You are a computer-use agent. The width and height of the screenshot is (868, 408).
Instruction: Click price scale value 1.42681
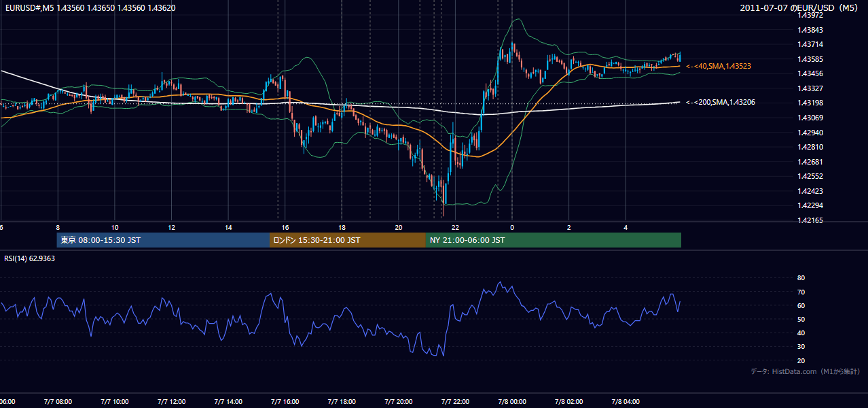click(x=810, y=162)
